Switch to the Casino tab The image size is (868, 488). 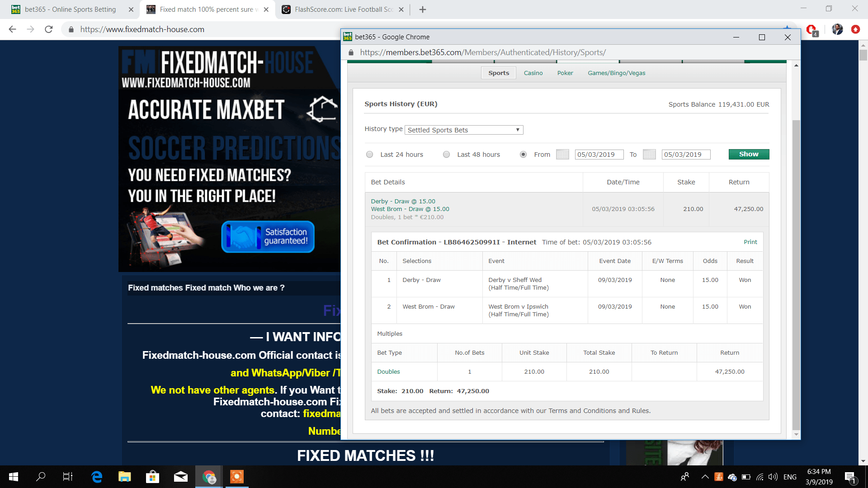(x=533, y=73)
